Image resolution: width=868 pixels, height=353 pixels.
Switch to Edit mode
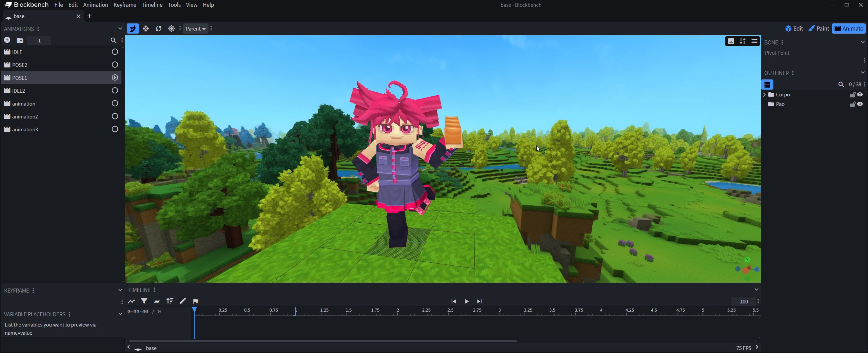coord(794,29)
